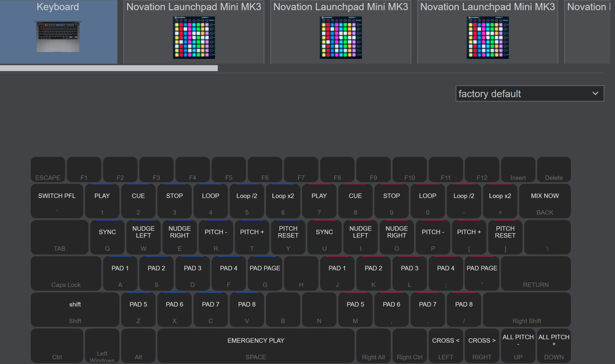This screenshot has height=364, width=615.
Task: Click the blue deck PLAY key on 1
Action: pos(102,201)
